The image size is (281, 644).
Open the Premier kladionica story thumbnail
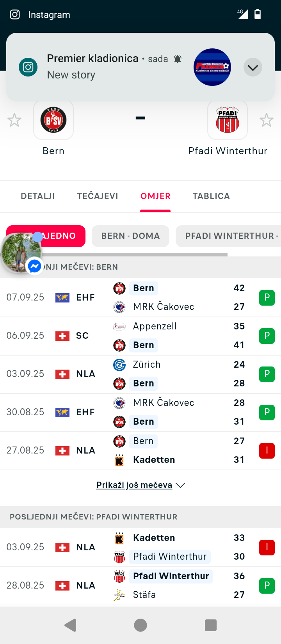212,67
